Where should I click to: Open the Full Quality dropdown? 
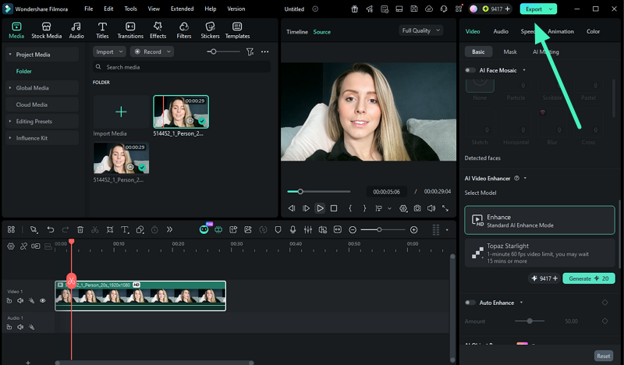click(x=421, y=31)
